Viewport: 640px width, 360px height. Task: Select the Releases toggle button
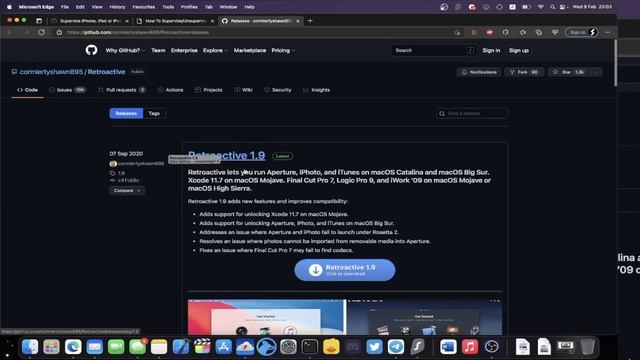(x=126, y=113)
